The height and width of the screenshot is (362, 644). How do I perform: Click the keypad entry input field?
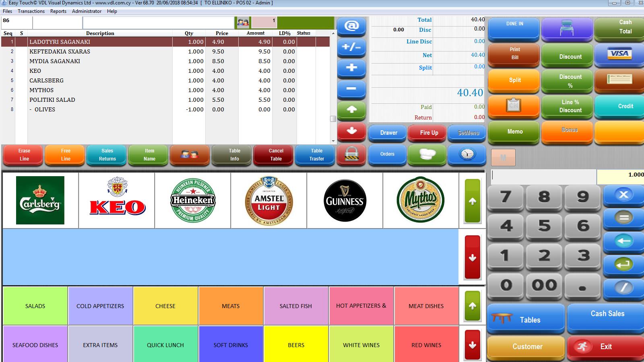pos(543,177)
